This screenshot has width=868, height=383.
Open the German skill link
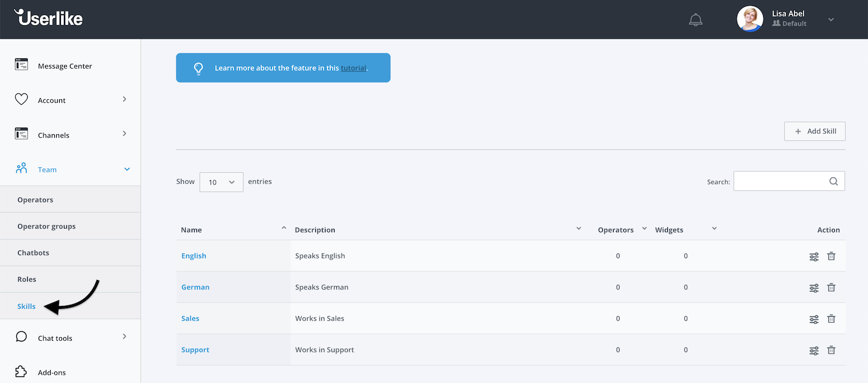point(195,287)
